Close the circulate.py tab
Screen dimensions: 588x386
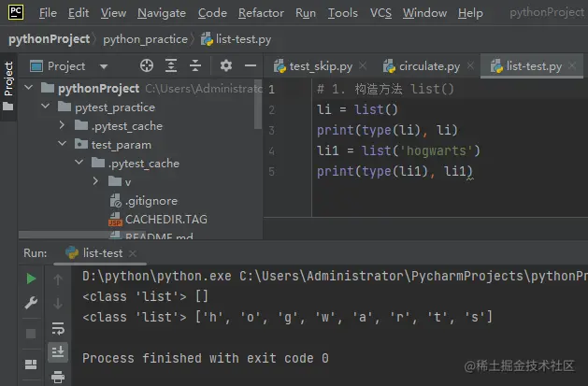pyautogui.click(x=470, y=66)
